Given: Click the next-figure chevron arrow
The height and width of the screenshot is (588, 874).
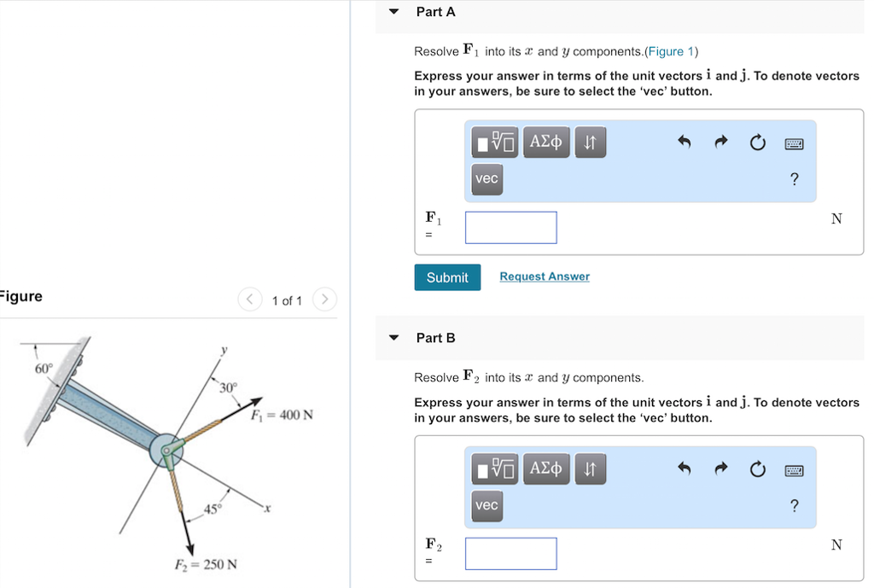Looking at the screenshot, I should (x=324, y=300).
